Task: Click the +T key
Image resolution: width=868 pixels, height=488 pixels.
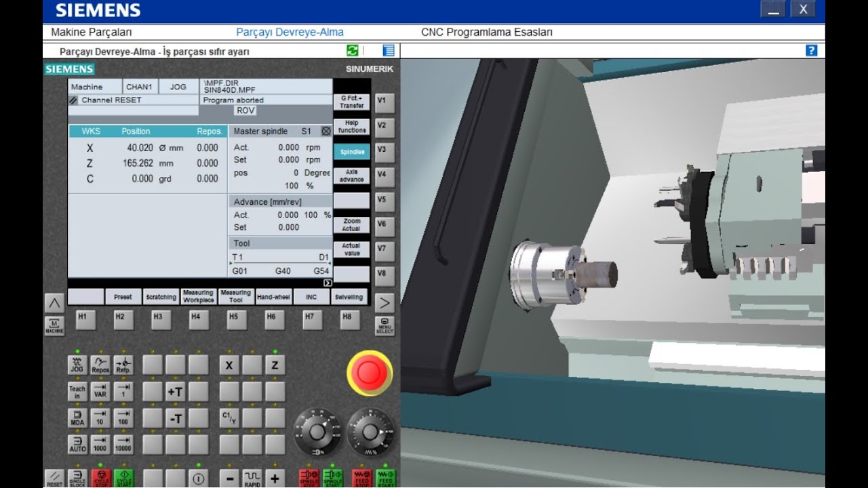Action: pyautogui.click(x=176, y=391)
